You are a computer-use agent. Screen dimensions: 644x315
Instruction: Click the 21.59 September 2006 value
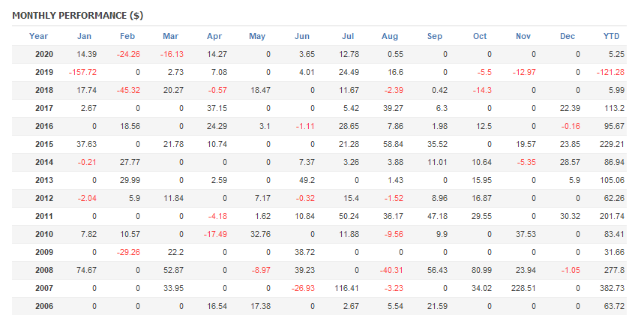[x=437, y=307]
